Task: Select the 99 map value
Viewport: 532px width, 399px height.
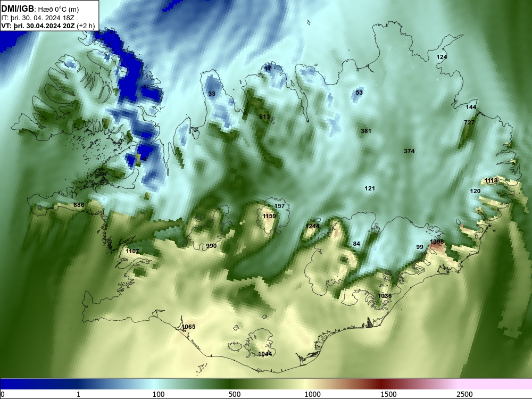Action: point(420,247)
